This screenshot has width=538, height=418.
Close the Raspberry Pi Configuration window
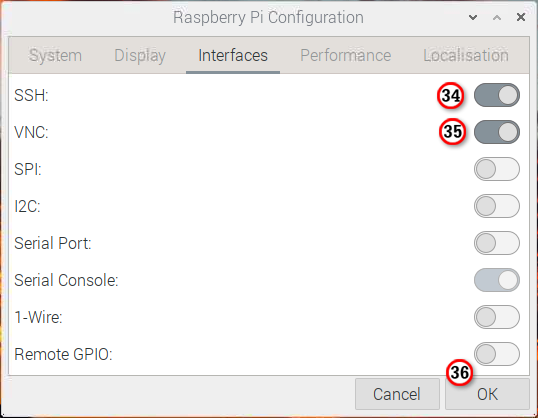[521, 17]
